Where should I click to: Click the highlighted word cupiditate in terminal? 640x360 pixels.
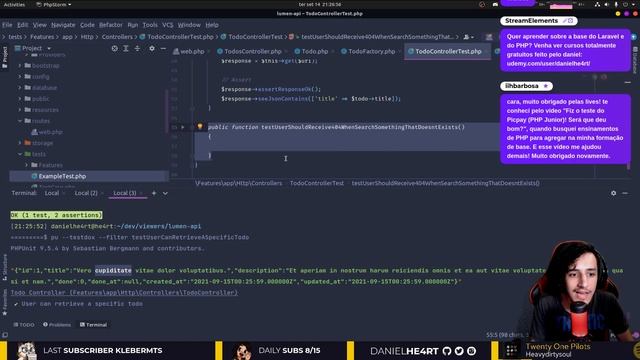(x=113, y=270)
